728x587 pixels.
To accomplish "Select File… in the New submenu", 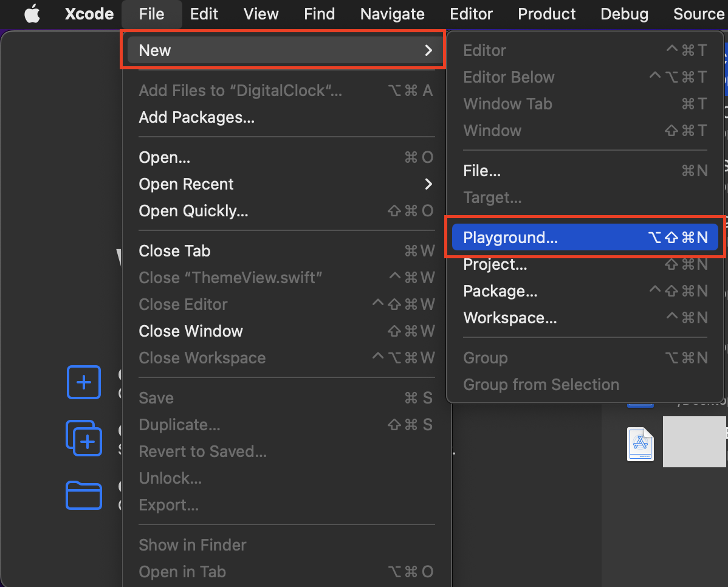I will coord(585,171).
